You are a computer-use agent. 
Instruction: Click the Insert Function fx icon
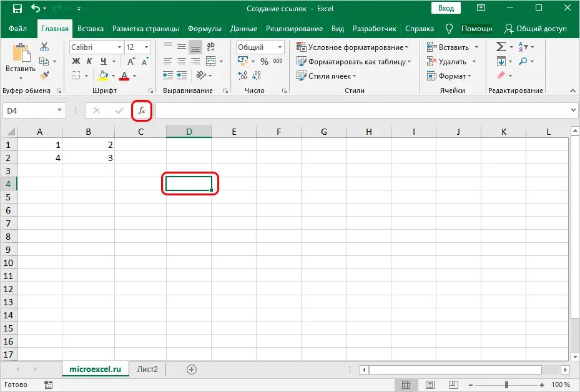[x=142, y=110]
